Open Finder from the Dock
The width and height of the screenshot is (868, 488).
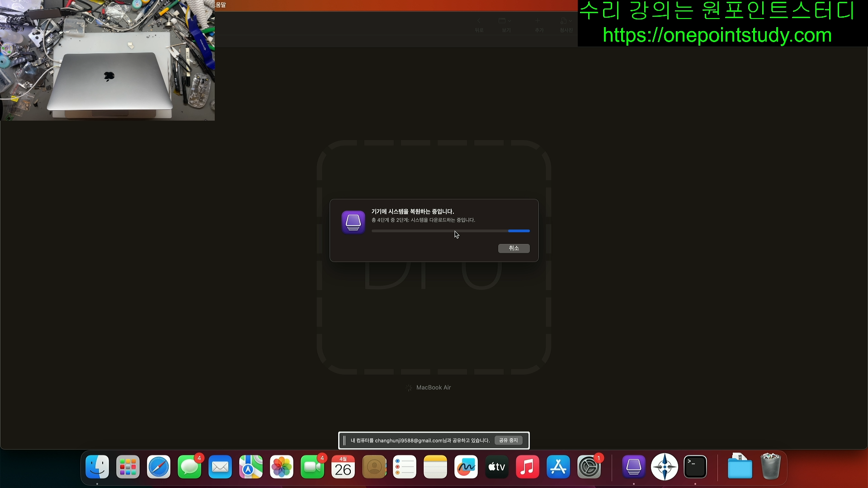coord(97,467)
